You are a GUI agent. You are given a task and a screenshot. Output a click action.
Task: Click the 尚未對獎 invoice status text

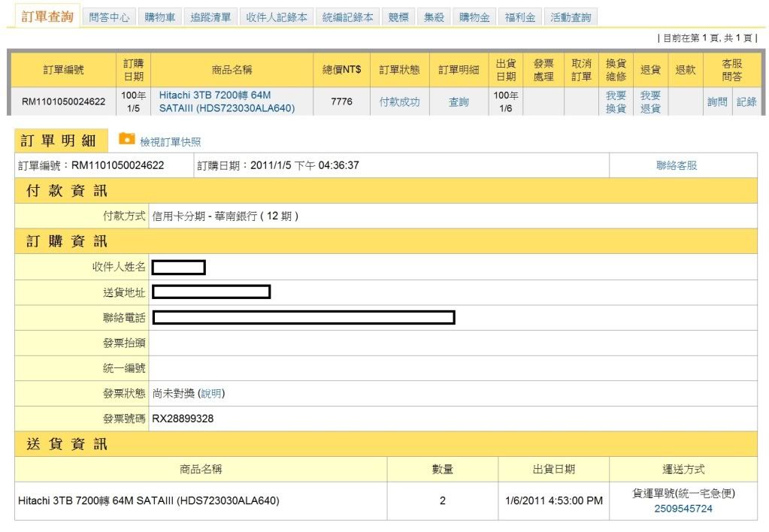click(174, 393)
